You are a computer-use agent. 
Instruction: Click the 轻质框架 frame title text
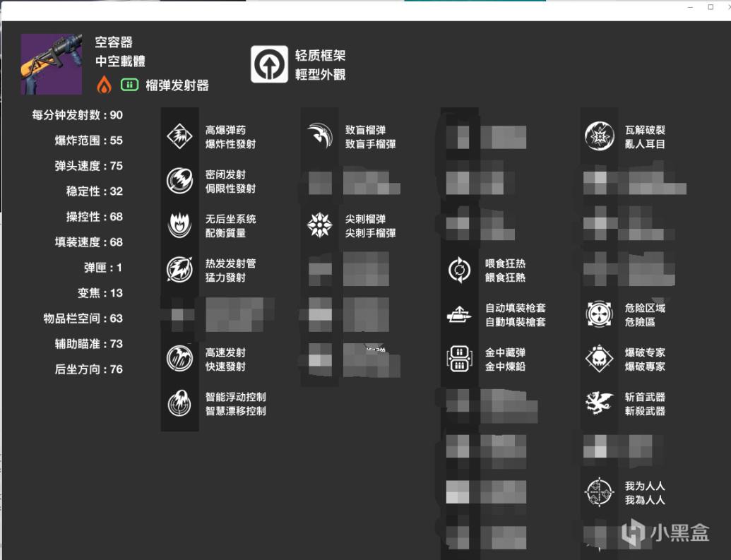tap(320, 56)
